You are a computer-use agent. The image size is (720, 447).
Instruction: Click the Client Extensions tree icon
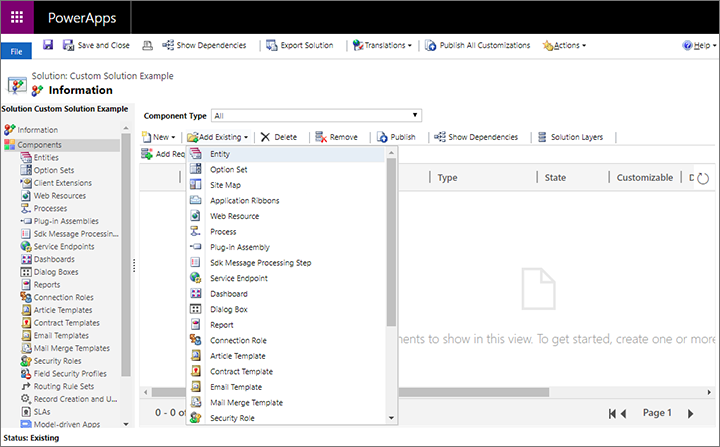tap(26, 183)
